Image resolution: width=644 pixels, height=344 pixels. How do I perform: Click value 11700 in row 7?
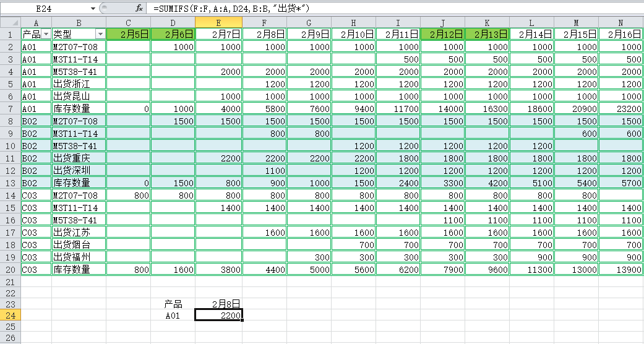coord(398,108)
